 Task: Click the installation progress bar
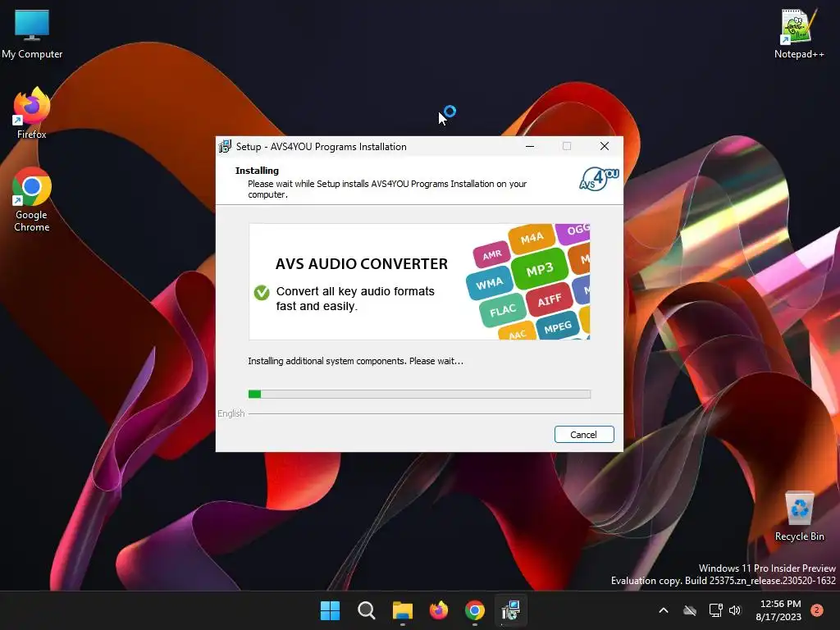419,395
